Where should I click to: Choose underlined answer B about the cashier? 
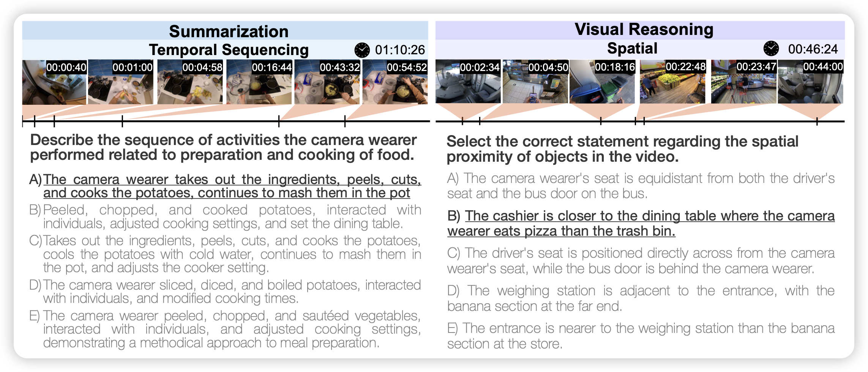point(641,223)
